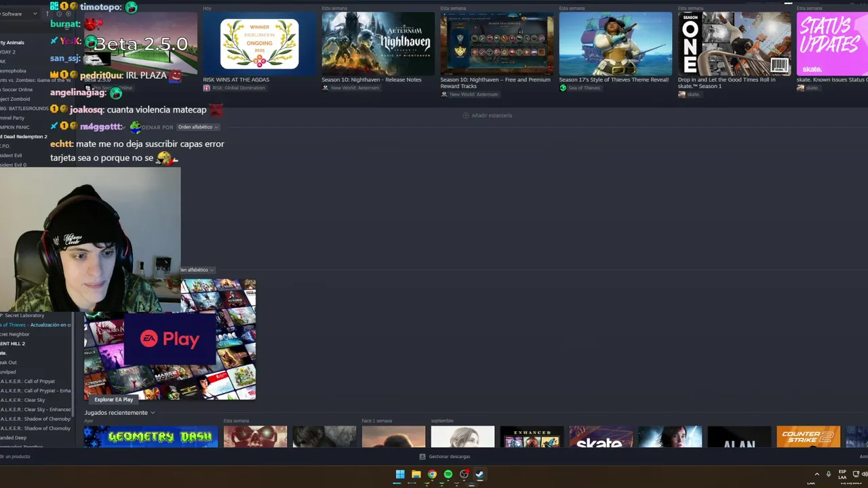Select Plants vs. Zombies in library list
The height and width of the screenshot is (488, 868).
(35, 80)
